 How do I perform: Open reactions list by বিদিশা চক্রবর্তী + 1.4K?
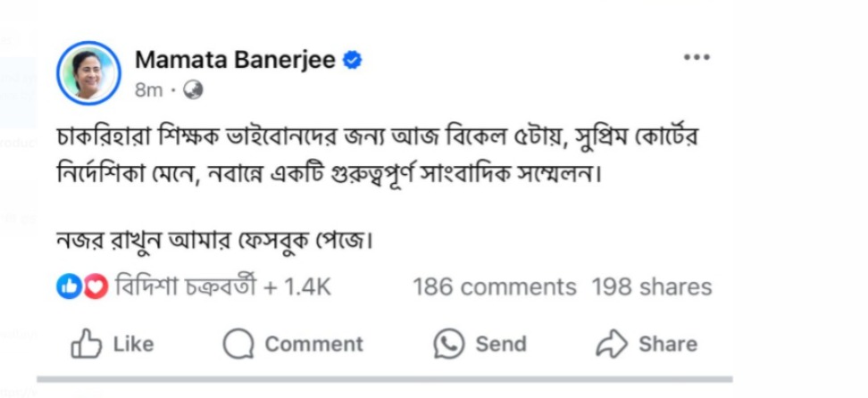223,287
